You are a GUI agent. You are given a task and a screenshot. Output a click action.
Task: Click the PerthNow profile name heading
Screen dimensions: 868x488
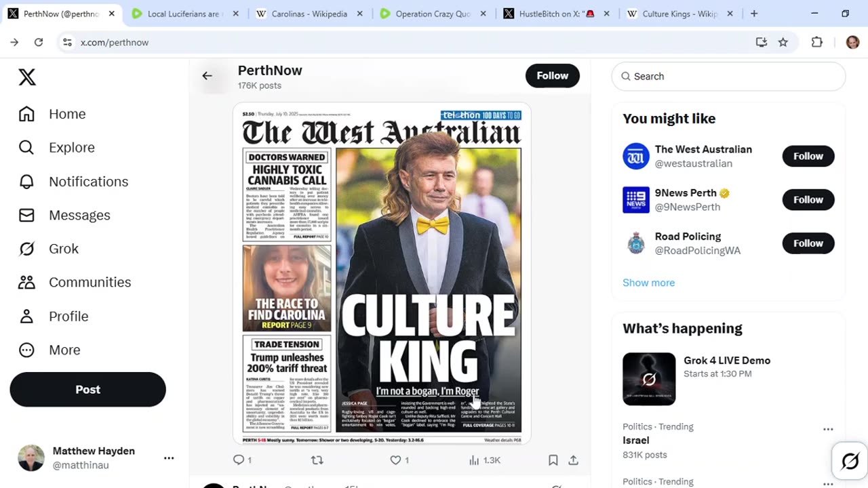click(x=270, y=70)
